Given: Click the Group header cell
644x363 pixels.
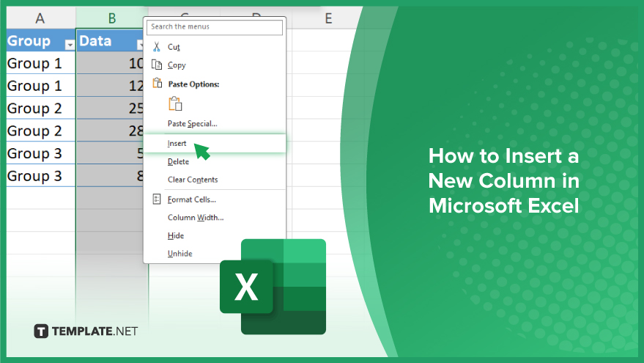Looking at the screenshot, I should click(x=40, y=40).
